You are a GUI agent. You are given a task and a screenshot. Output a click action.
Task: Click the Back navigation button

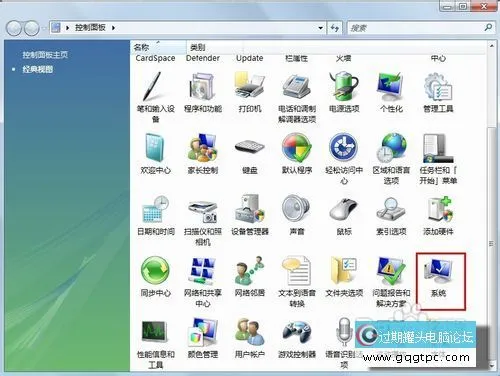click(x=15, y=28)
